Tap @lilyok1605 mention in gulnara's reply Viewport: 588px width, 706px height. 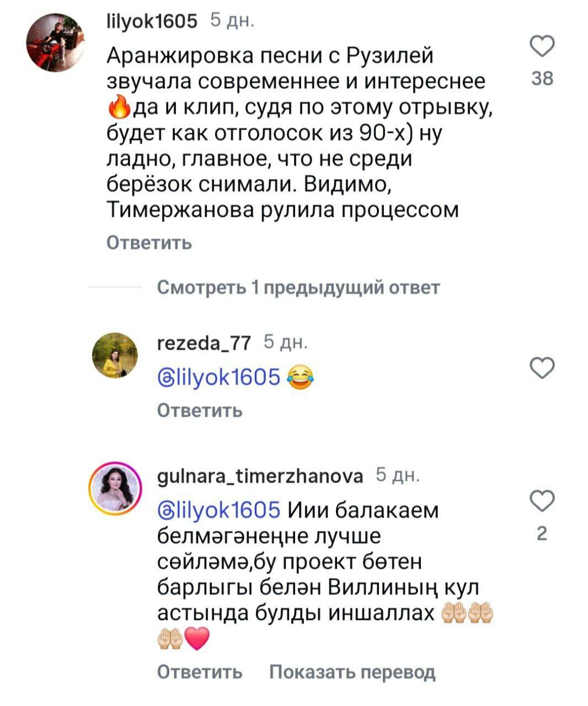pyautogui.click(x=219, y=510)
